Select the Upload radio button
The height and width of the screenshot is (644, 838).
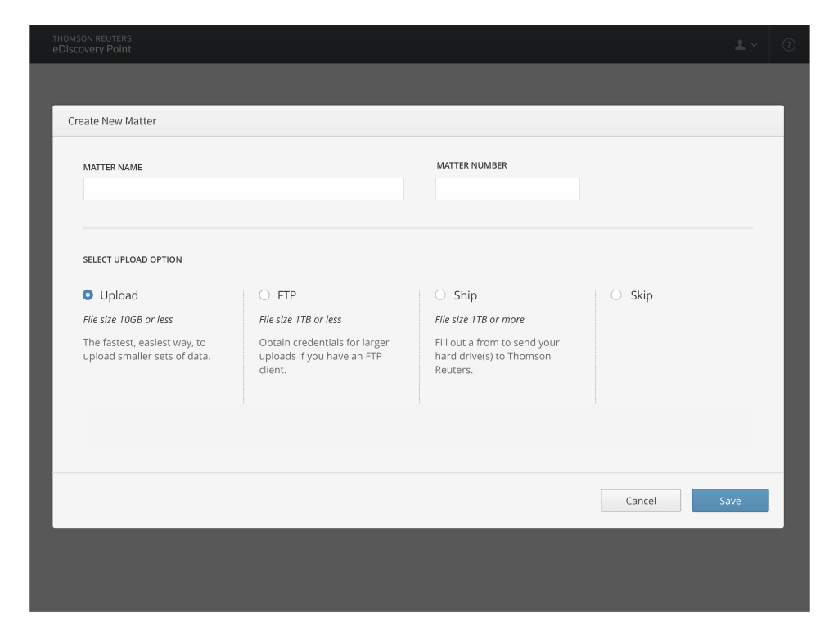pyautogui.click(x=88, y=295)
